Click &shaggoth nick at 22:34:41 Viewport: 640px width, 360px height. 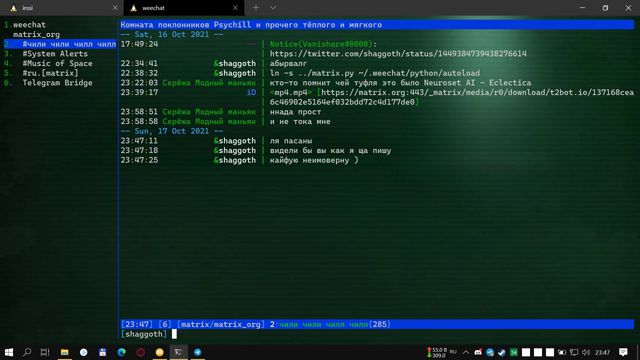235,64
